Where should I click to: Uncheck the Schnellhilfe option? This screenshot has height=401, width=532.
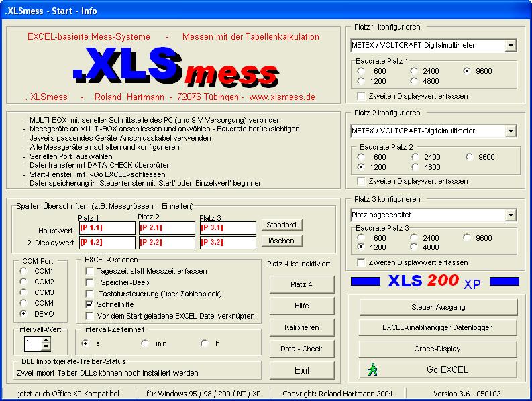pos(90,304)
